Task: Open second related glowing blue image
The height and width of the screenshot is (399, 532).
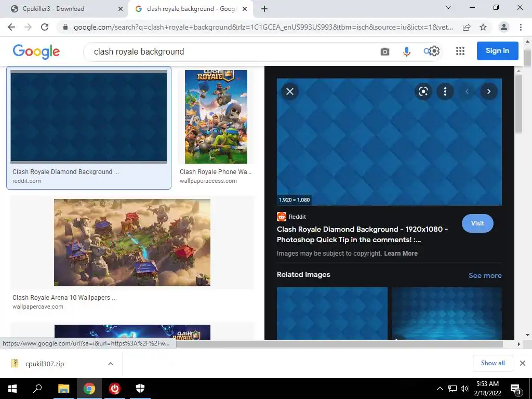Action: pos(446,313)
